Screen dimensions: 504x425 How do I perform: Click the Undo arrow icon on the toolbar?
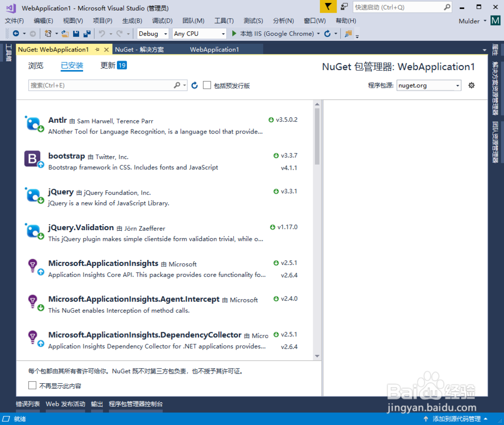pyautogui.click(x=101, y=34)
